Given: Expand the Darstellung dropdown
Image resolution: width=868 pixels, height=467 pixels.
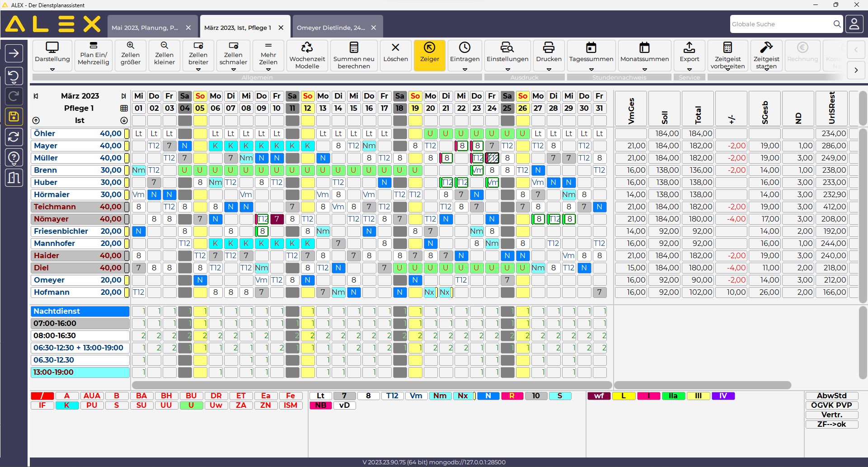Looking at the screenshot, I should 52,70.
